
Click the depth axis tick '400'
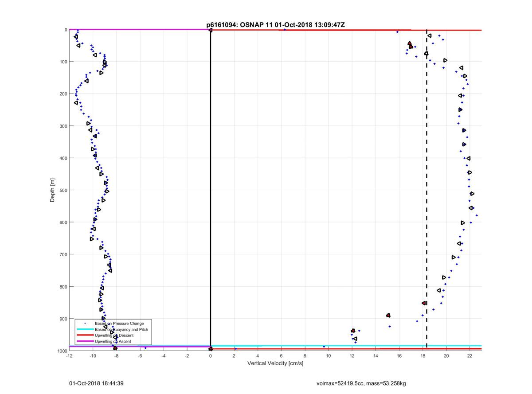point(63,158)
